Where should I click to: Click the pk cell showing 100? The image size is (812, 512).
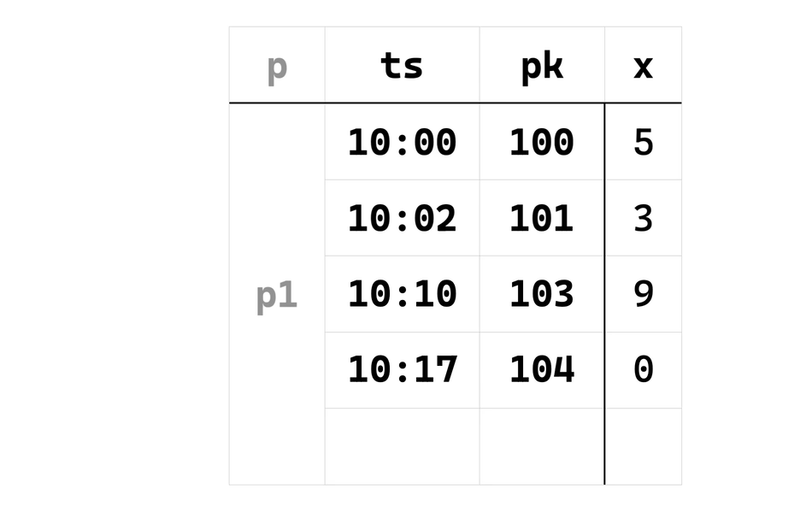pyautogui.click(x=542, y=142)
